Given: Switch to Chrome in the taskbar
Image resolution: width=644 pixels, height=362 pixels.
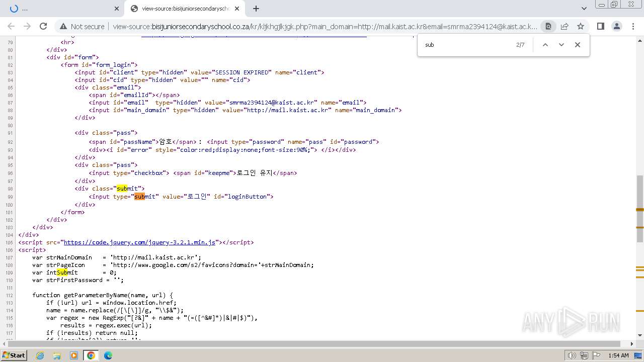Looking at the screenshot, I should coord(91,355).
